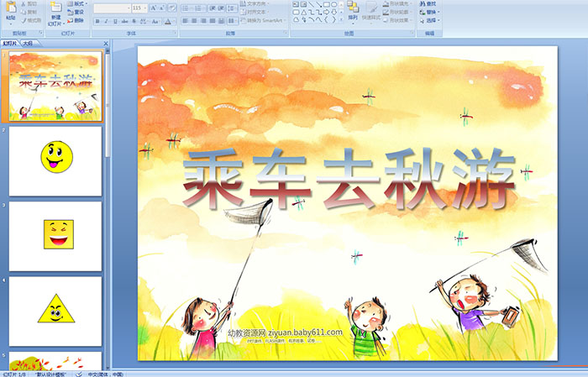Viewport: 588px width, 377px height.
Task: Click the Distributed alignment icon
Action: tap(221, 21)
